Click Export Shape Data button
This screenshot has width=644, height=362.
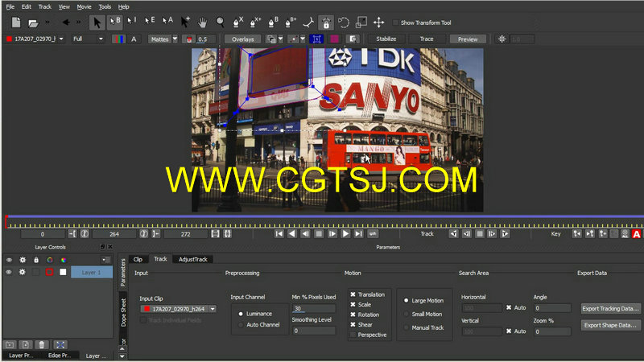pos(611,325)
